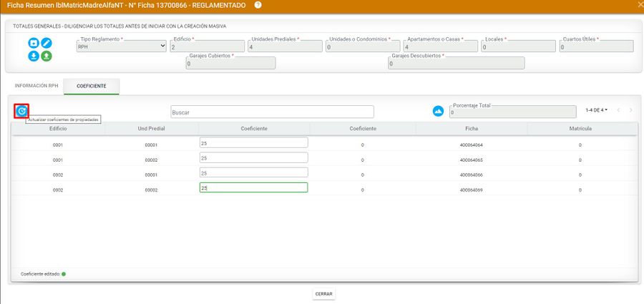The height and width of the screenshot is (304, 644).
Task: Open the help question mark icon in title bar
Action: click(x=258, y=5)
